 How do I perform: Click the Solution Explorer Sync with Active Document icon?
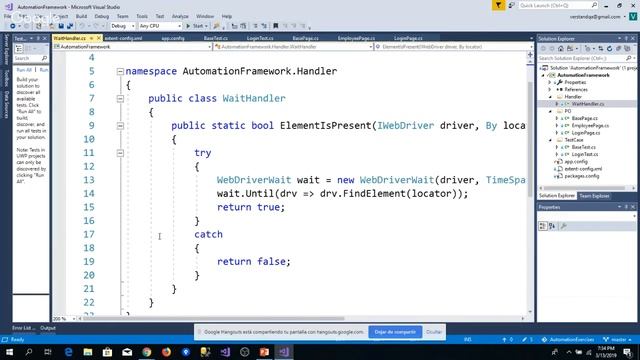[x=601, y=49]
